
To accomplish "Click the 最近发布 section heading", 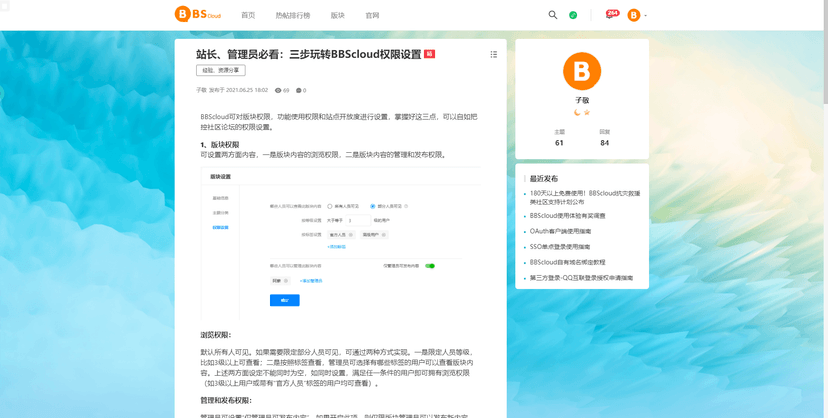I will [x=543, y=178].
